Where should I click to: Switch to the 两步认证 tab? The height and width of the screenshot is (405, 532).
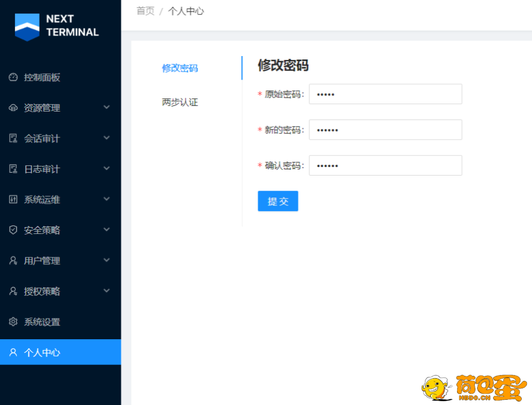click(x=180, y=102)
